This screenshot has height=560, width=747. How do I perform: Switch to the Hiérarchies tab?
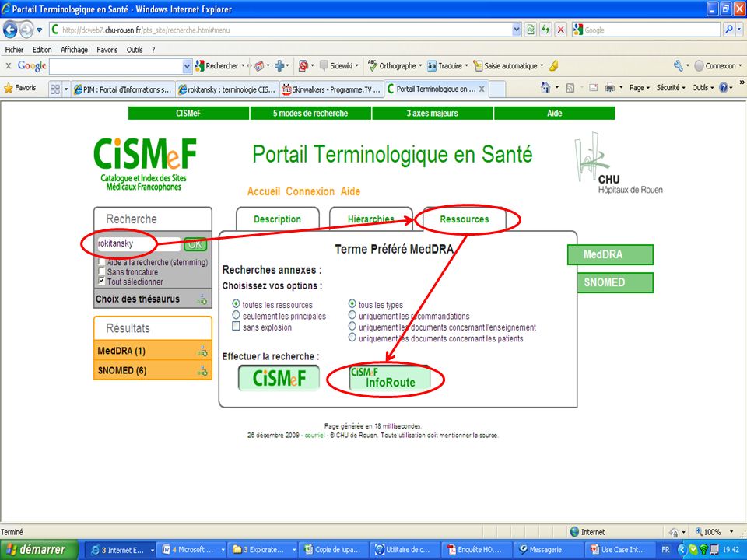[370, 219]
